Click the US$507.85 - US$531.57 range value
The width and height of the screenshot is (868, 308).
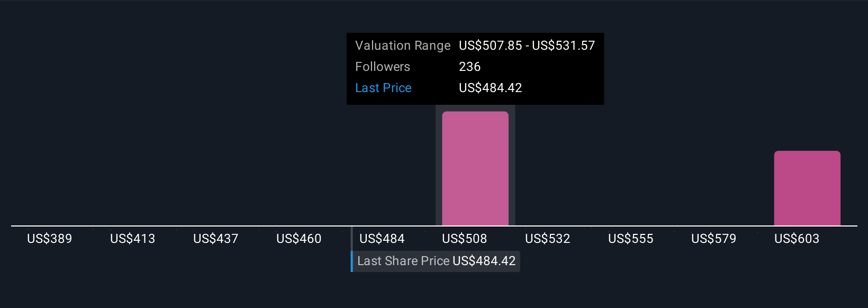pos(527,46)
